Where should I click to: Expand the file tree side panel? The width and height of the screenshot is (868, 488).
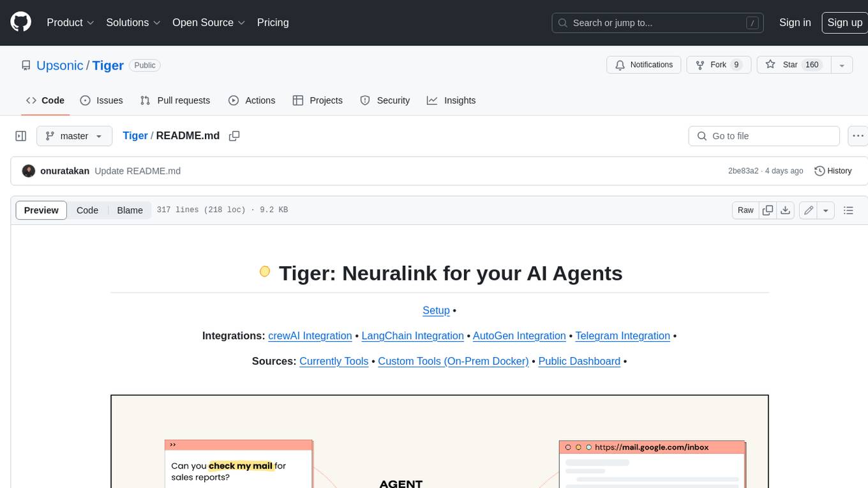[x=21, y=136]
